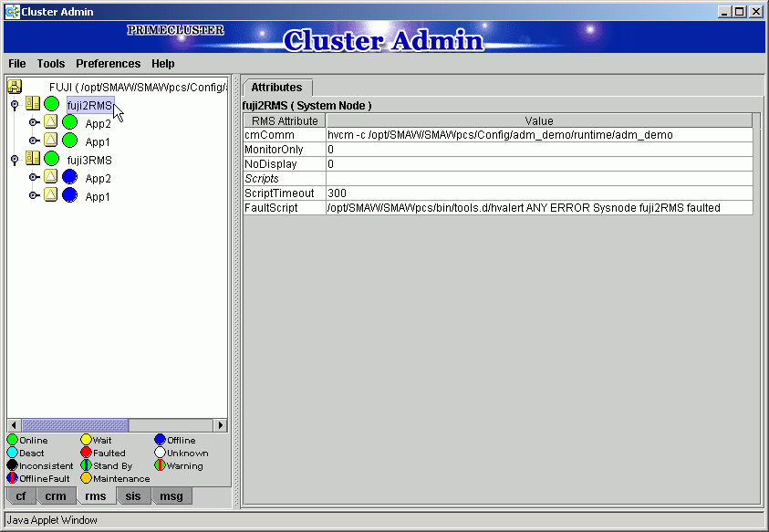Open the Preferences menu
The height and width of the screenshot is (532, 769).
pos(109,64)
